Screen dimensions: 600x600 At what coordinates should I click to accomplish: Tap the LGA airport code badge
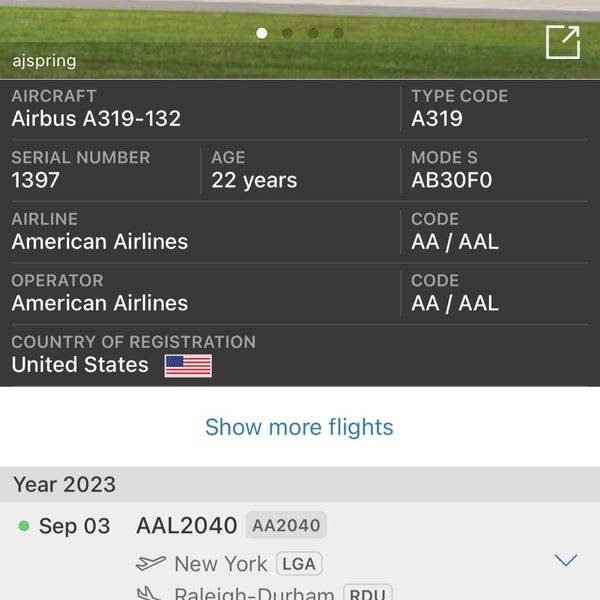tap(298, 563)
